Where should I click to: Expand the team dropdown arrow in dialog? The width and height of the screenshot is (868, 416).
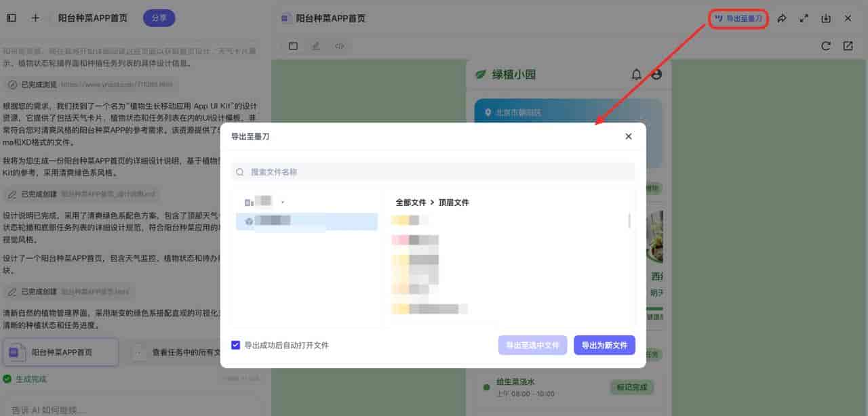(282, 202)
